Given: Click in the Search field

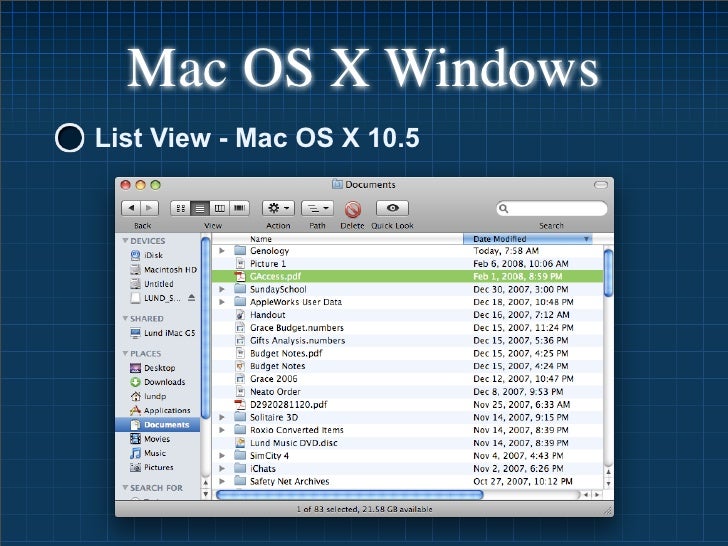Looking at the screenshot, I should [x=552, y=208].
